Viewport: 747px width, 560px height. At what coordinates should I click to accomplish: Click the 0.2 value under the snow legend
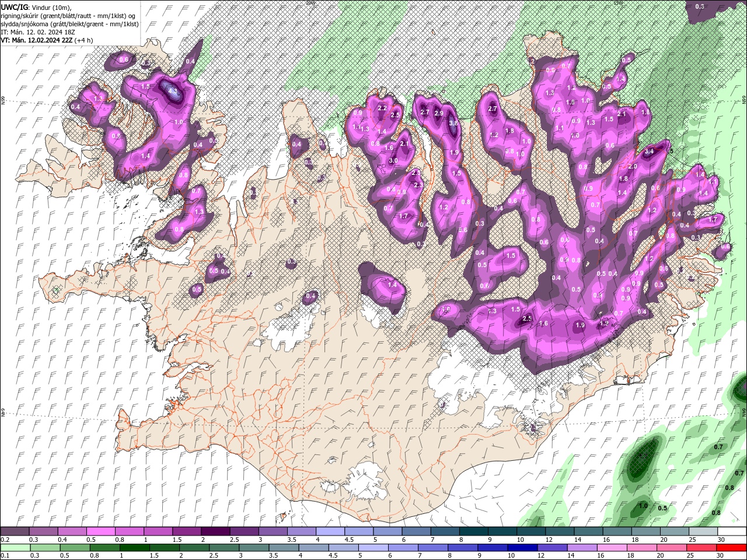pyautogui.click(x=5, y=540)
